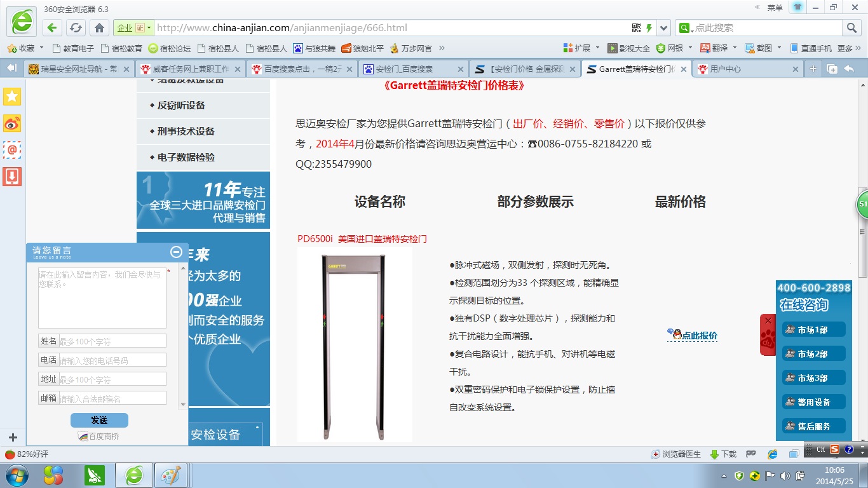Click the 点此报价 QQ quote link
The height and width of the screenshot is (488, 868).
(692, 335)
